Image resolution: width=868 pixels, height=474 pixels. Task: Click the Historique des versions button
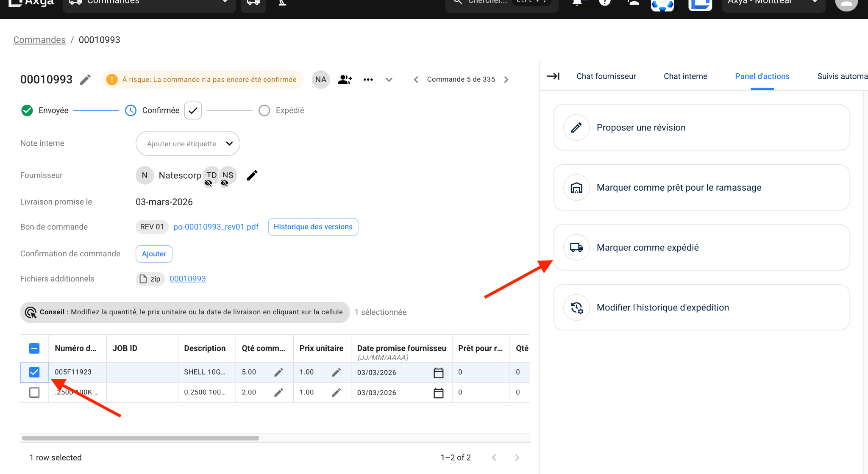pos(313,227)
